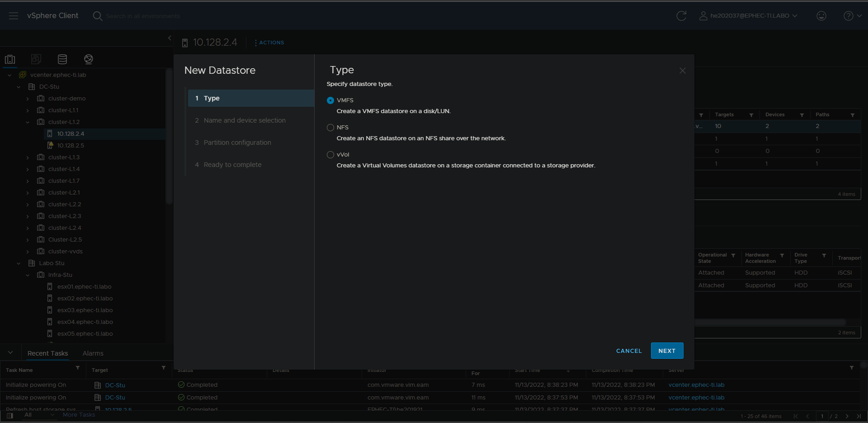This screenshot has height=423, width=868.
Task: Collapse the Recent Tasks bottom panel
Action: coord(10,353)
